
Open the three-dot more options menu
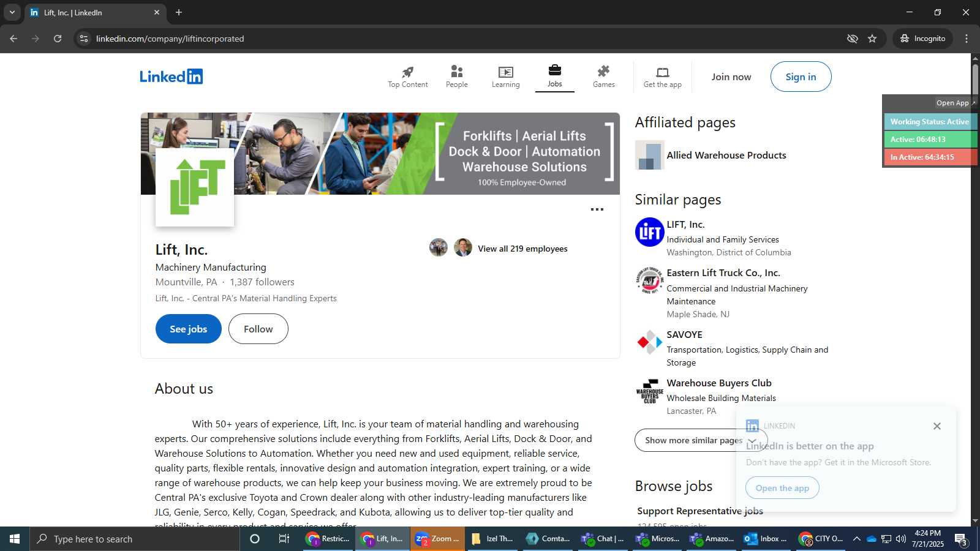click(x=597, y=209)
